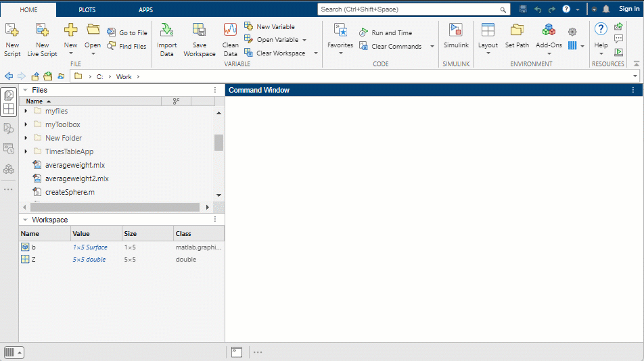Click Save Workspace icon
The width and height of the screenshot is (644, 361).
click(x=200, y=39)
